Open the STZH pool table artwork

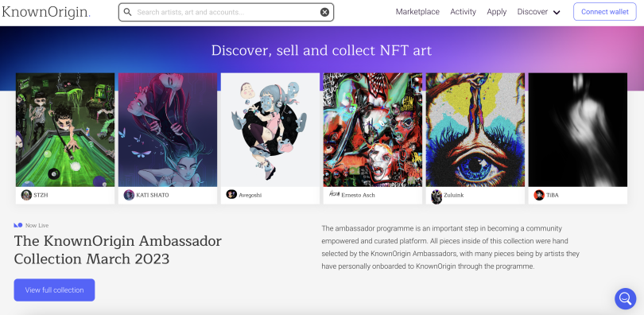pyautogui.click(x=65, y=130)
